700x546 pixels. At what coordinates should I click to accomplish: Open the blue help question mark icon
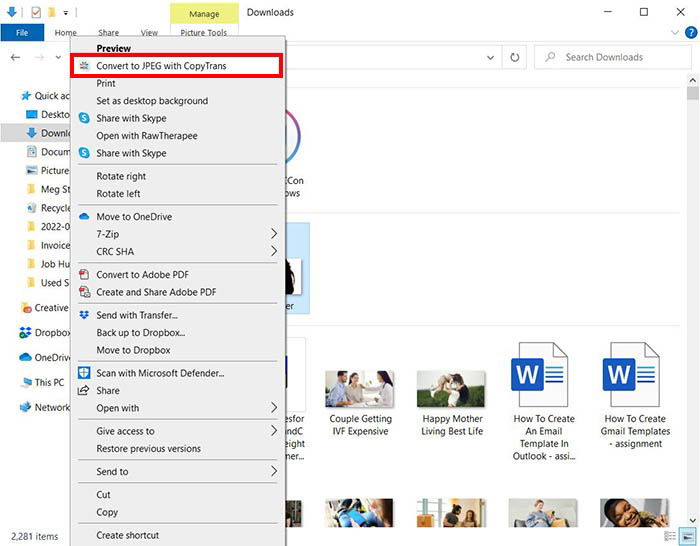click(691, 32)
